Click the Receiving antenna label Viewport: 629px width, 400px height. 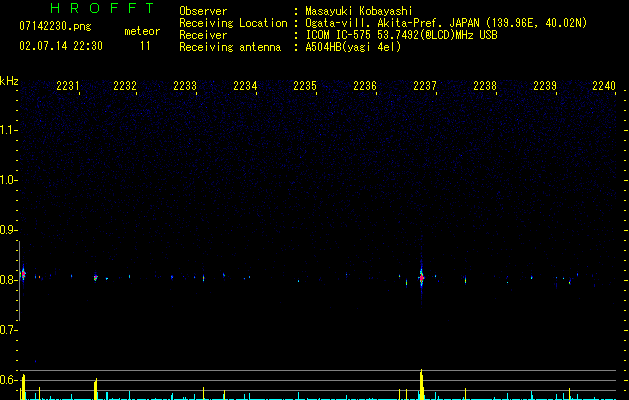230,47
